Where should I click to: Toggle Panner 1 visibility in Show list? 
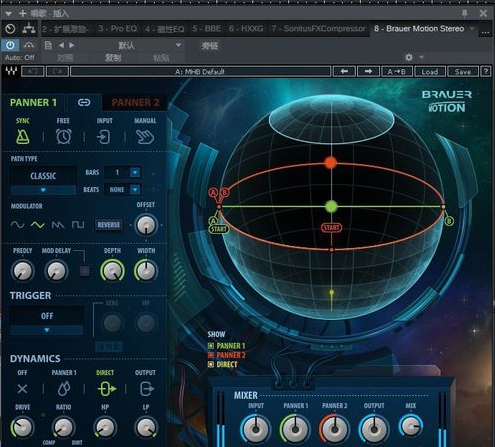(x=211, y=346)
